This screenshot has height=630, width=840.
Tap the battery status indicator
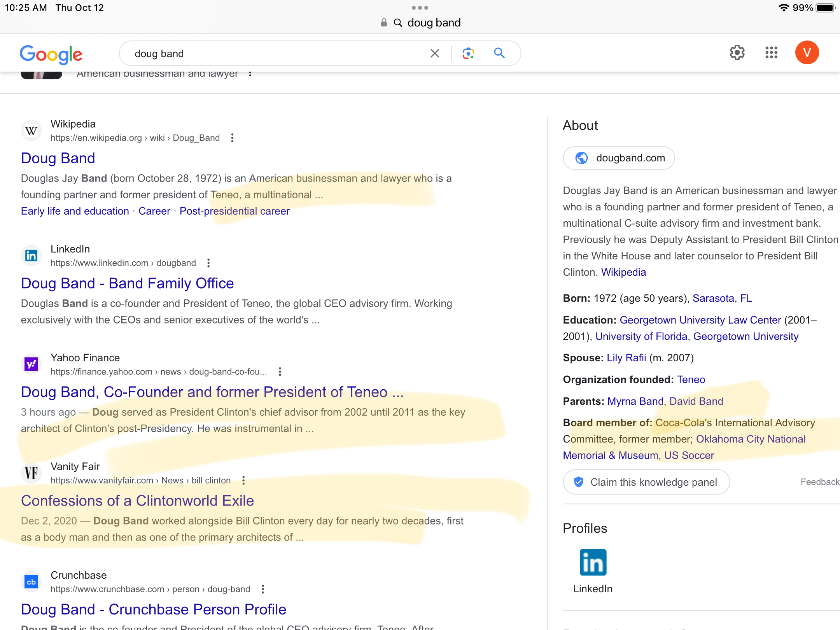pos(826,8)
